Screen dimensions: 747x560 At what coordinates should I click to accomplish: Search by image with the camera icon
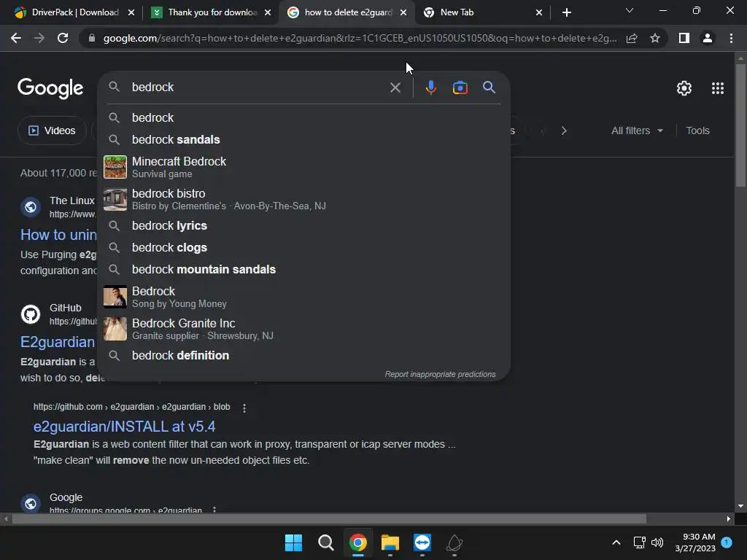click(x=460, y=87)
